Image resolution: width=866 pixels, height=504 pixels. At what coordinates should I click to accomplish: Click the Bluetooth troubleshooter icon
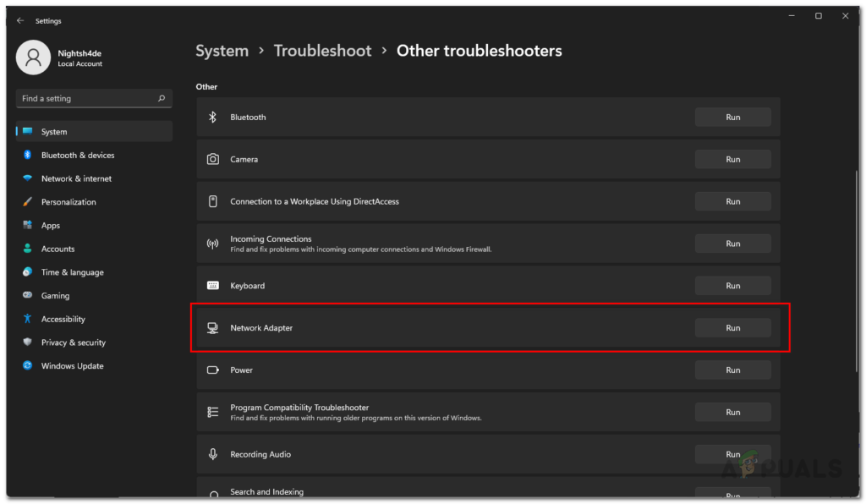(x=213, y=118)
